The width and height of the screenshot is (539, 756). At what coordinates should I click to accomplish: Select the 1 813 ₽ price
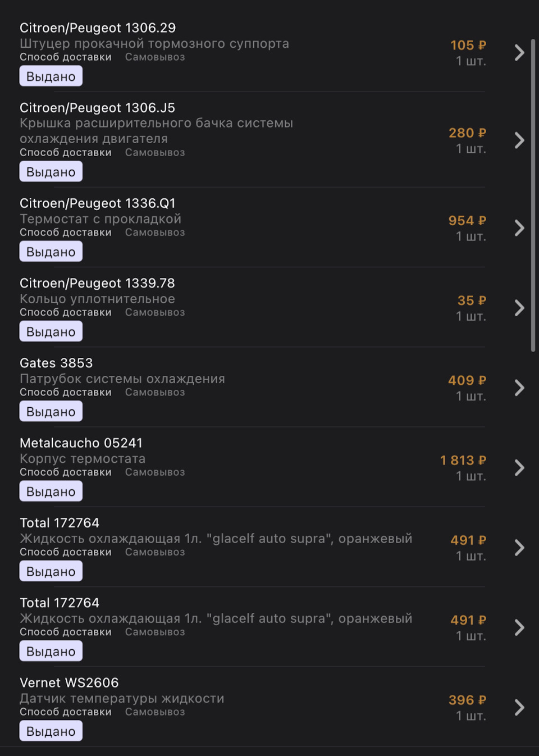463,461
